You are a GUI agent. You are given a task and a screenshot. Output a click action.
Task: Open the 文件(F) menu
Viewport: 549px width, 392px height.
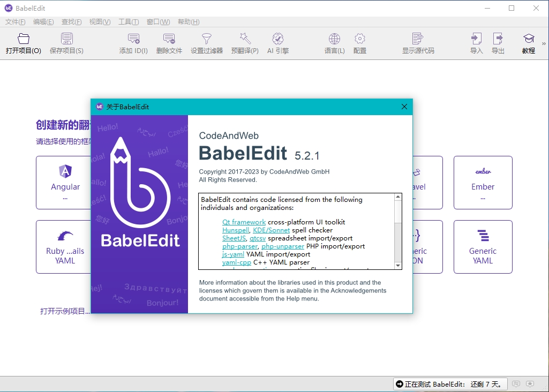[15, 22]
